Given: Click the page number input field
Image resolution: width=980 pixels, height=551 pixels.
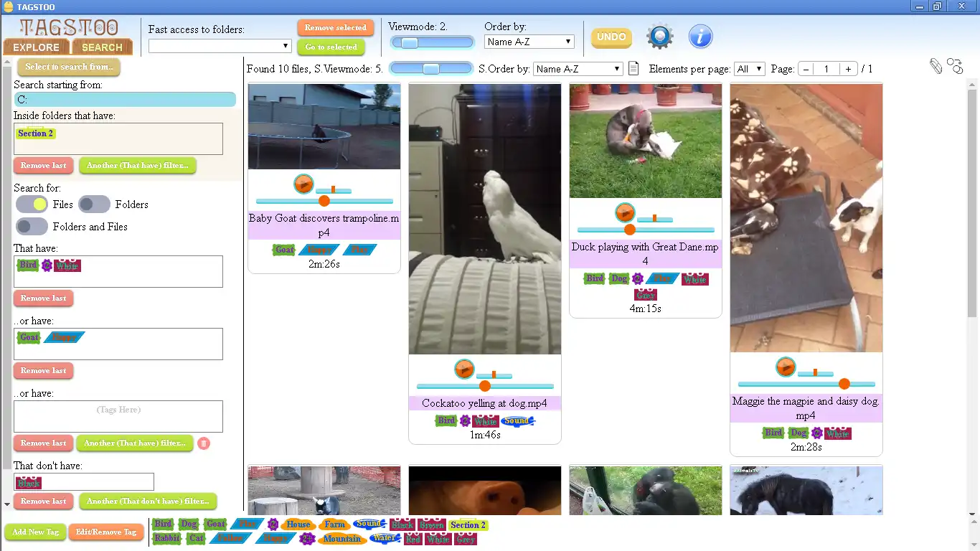Looking at the screenshot, I should point(827,69).
